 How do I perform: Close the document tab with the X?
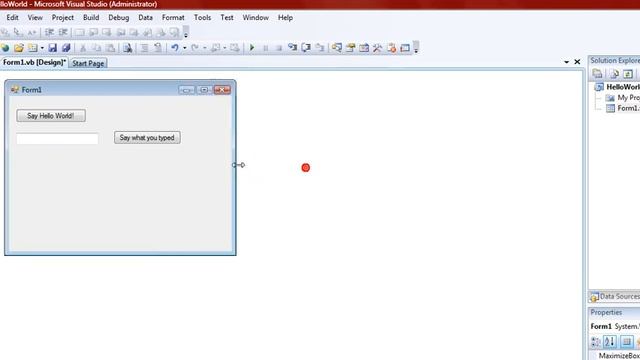(x=577, y=62)
